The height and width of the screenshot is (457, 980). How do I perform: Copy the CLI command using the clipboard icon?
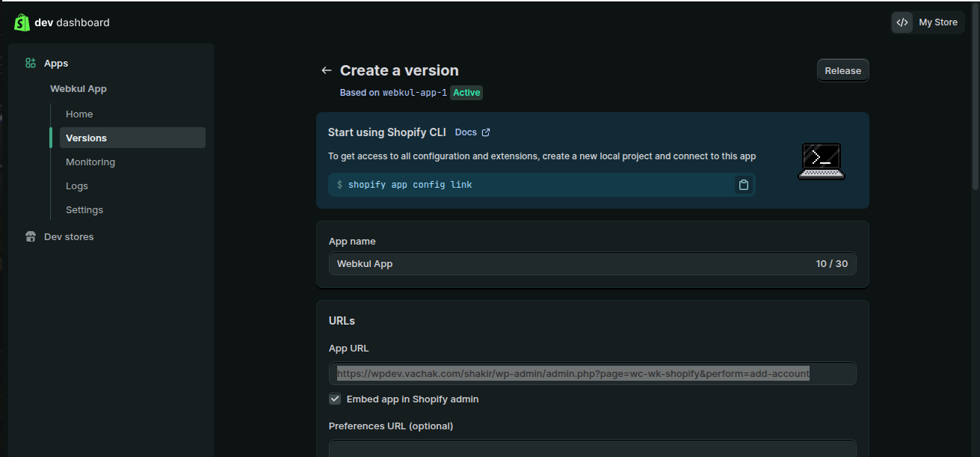coord(743,184)
